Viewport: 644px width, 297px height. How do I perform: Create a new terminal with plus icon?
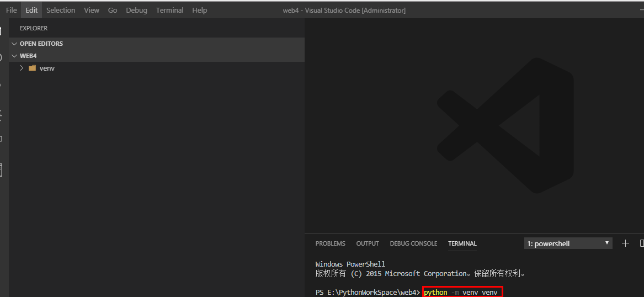(626, 243)
